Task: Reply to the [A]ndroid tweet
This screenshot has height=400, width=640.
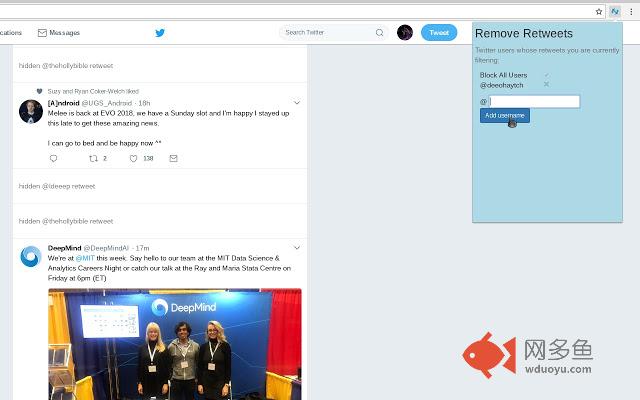Action: coord(54,158)
